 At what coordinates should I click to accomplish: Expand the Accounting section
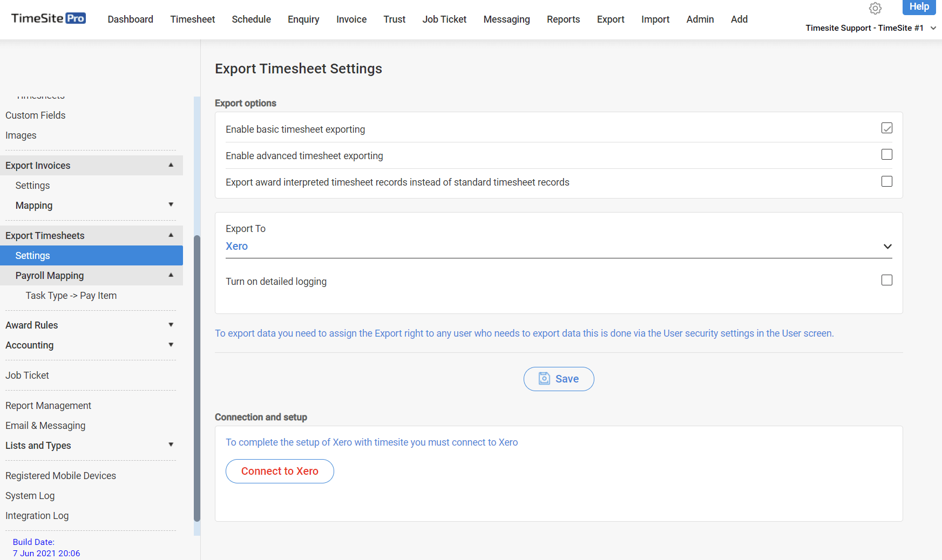(x=91, y=345)
